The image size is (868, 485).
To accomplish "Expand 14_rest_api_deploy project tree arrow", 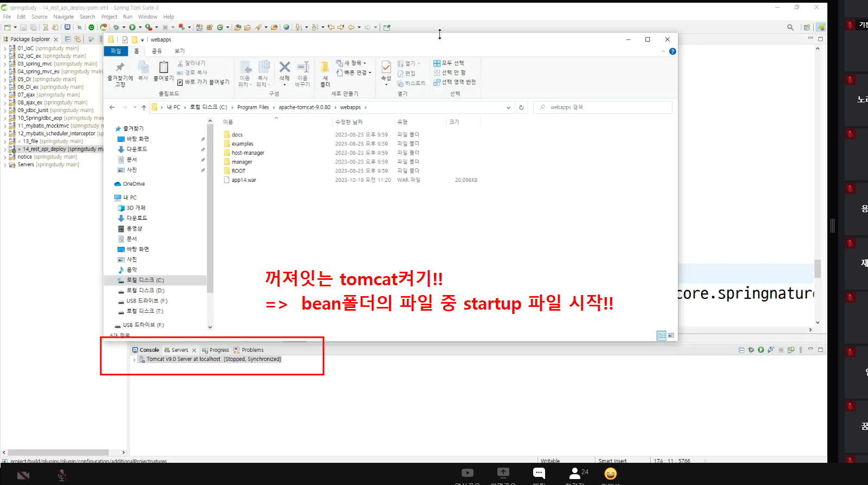I will [x=5, y=149].
